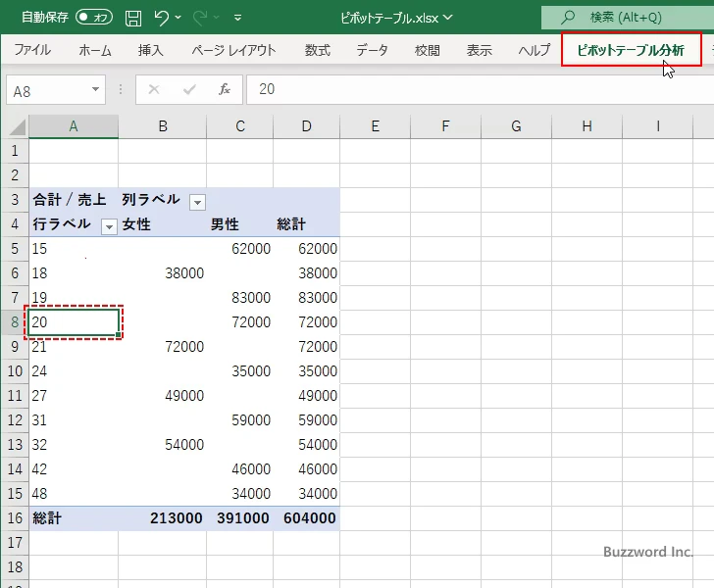This screenshot has width=714, height=588.
Task: Select grand total cell 604000
Action: click(307, 517)
